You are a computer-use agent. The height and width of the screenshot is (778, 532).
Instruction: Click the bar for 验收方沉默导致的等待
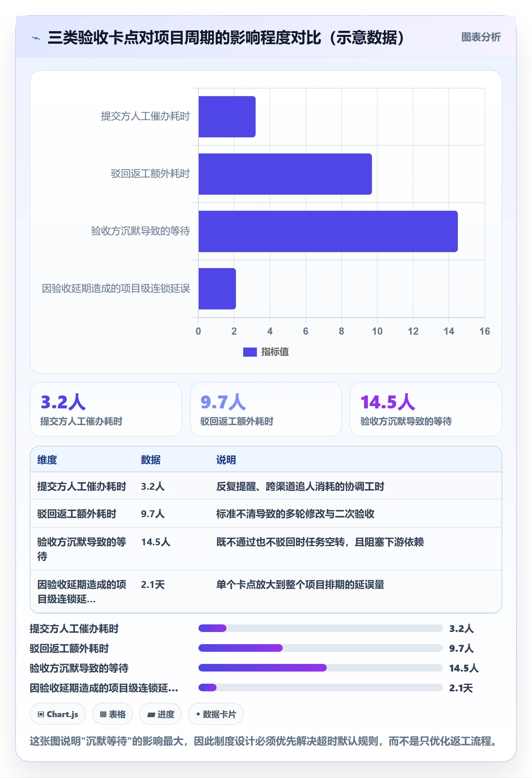pyautogui.click(x=328, y=231)
